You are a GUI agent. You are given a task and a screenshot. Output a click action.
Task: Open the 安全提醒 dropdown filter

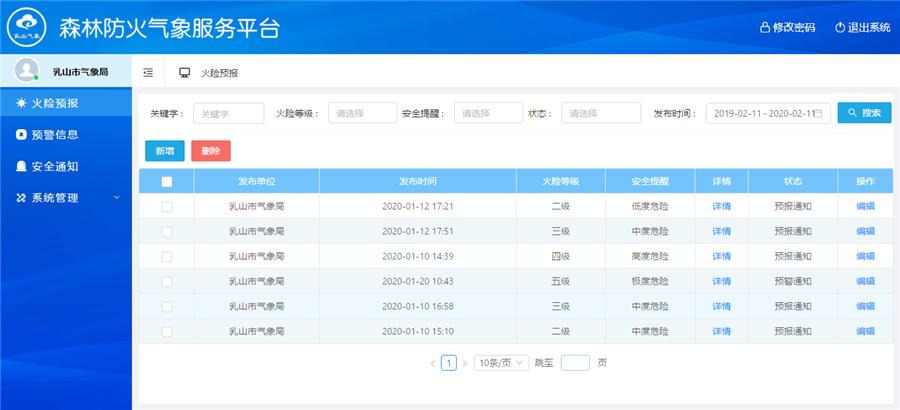[488, 114]
